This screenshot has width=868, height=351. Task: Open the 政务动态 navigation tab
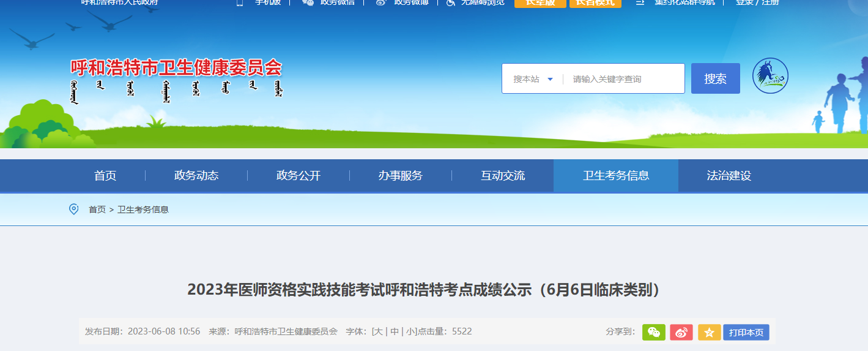[196, 176]
